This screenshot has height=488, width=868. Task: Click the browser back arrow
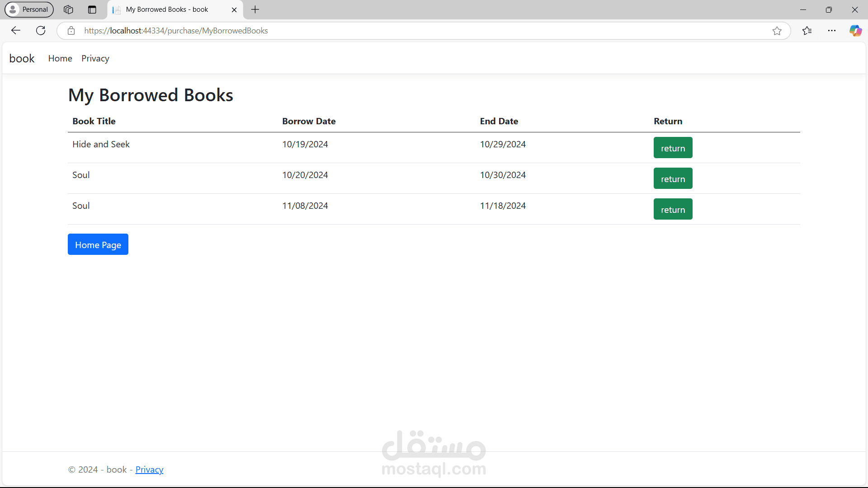pyautogui.click(x=16, y=31)
